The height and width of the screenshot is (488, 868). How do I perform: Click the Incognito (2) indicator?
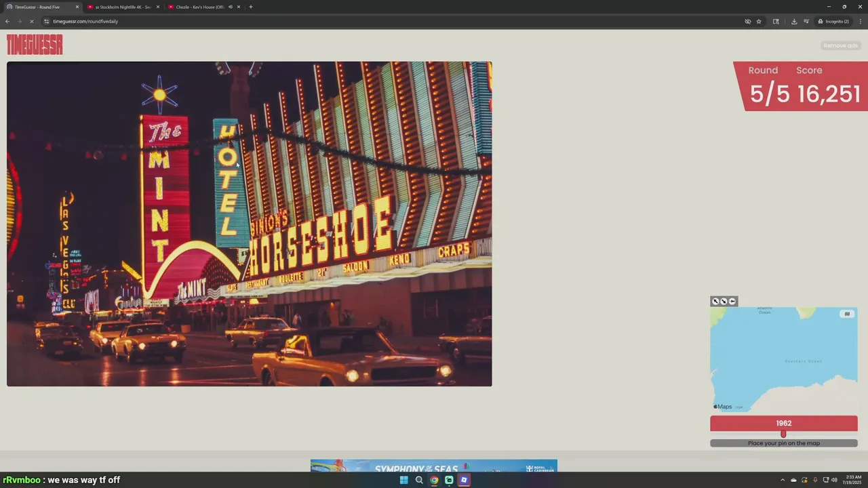pos(833,22)
